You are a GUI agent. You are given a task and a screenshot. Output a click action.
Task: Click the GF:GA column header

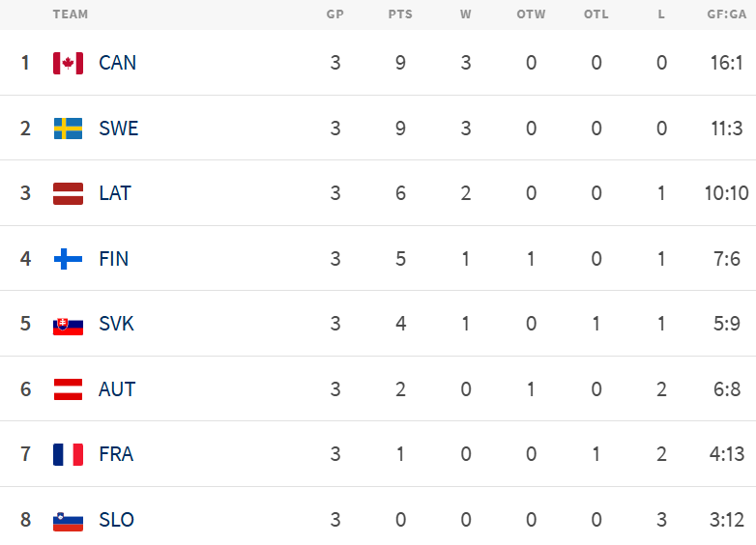click(725, 14)
